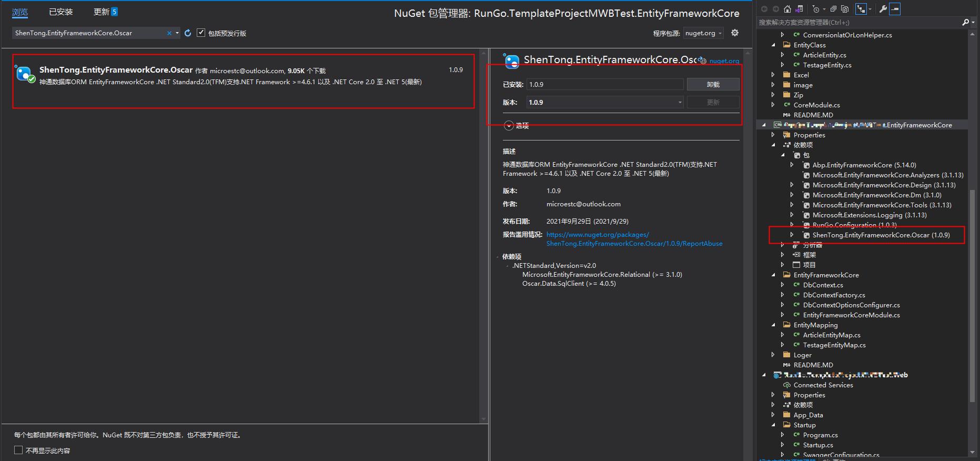Expand the 选项 options section
The height and width of the screenshot is (461, 980).
(509, 125)
